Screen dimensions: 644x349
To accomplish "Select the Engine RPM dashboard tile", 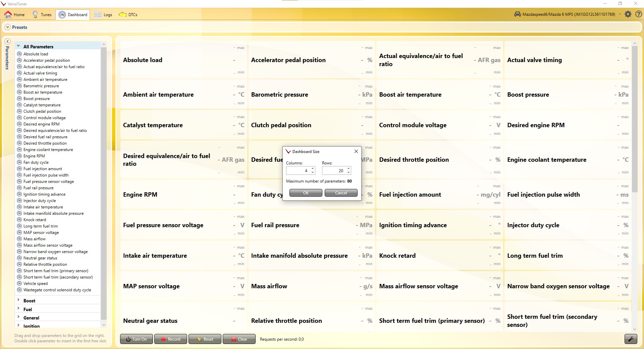I will pos(183,194).
